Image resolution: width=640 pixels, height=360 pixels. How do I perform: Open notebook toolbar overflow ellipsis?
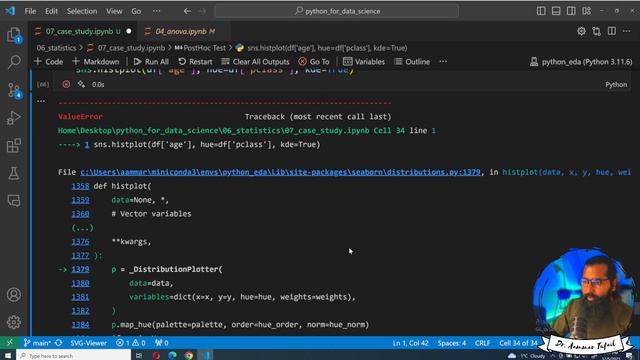click(x=443, y=62)
